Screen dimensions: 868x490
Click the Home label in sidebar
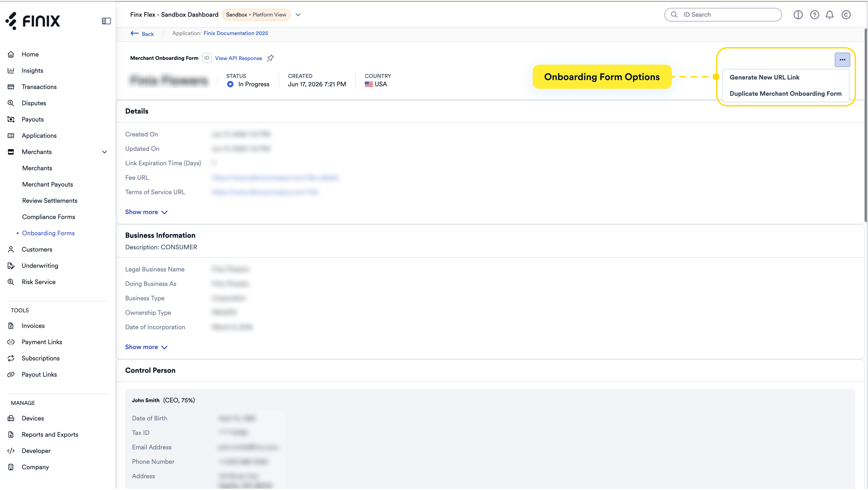point(30,54)
